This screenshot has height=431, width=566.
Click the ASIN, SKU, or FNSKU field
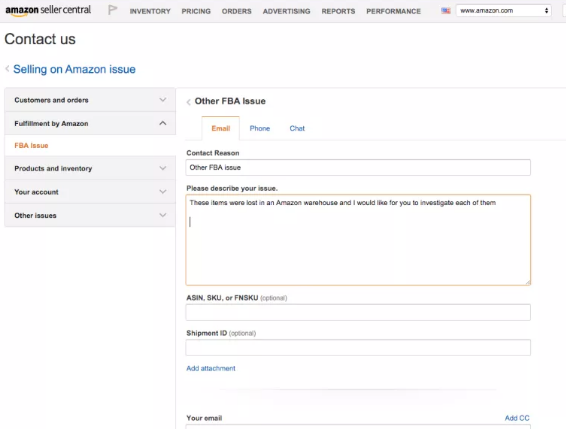click(x=358, y=312)
